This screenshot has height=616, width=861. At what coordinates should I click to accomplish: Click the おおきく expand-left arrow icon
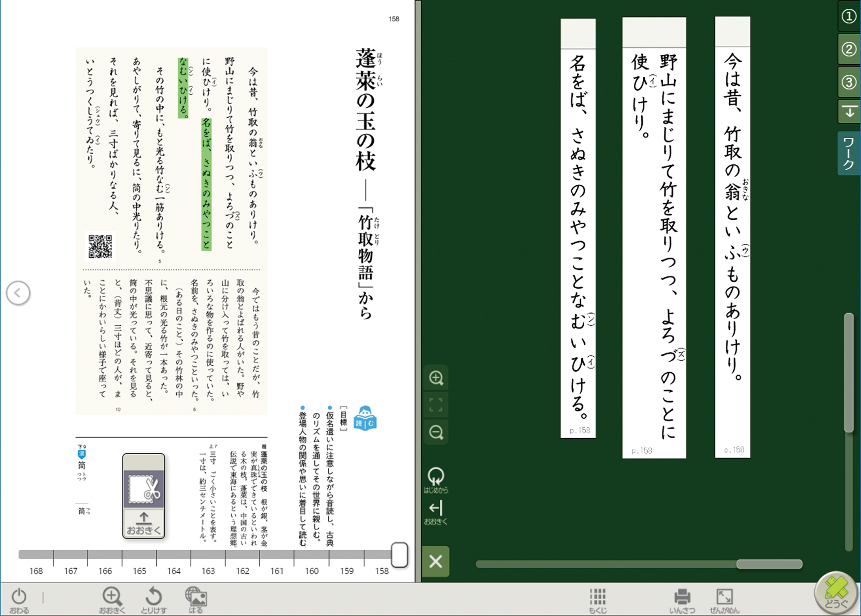436,513
